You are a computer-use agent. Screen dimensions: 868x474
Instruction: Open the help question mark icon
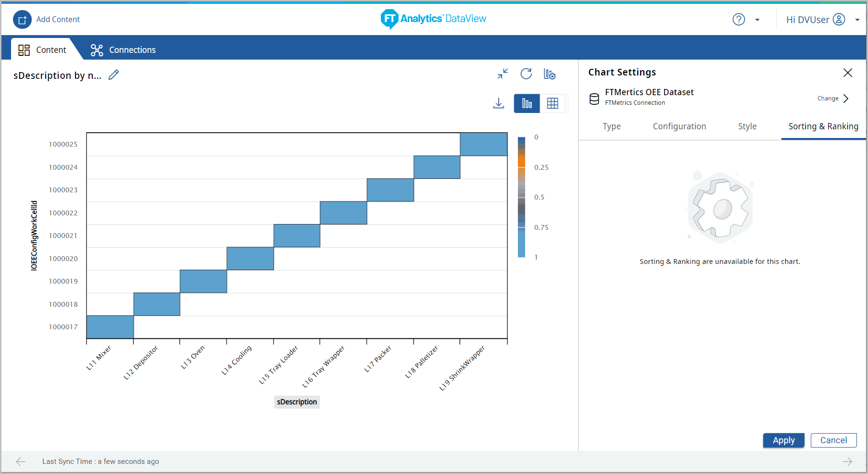pyautogui.click(x=738, y=19)
